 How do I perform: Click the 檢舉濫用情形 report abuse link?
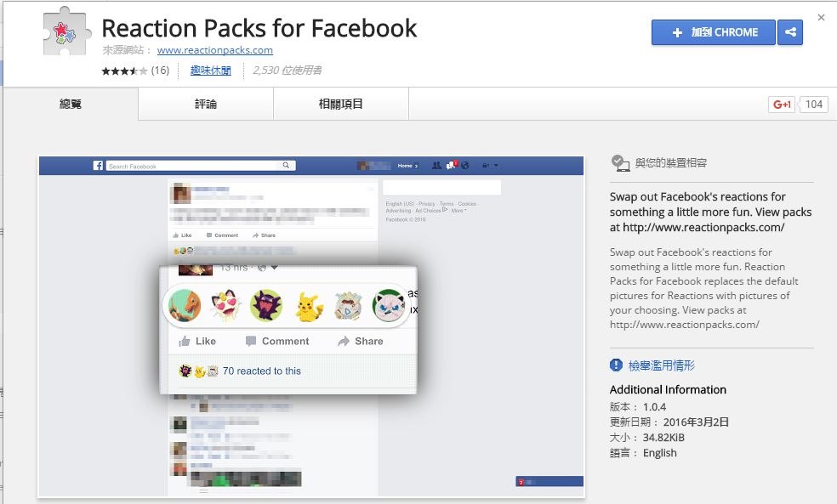point(662,365)
